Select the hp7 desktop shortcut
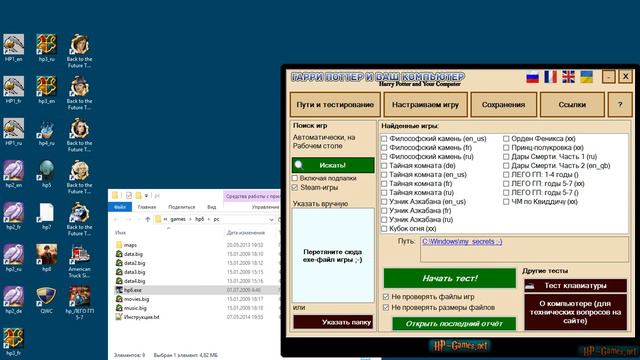This screenshot has width=640, height=360. [x=47, y=216]
